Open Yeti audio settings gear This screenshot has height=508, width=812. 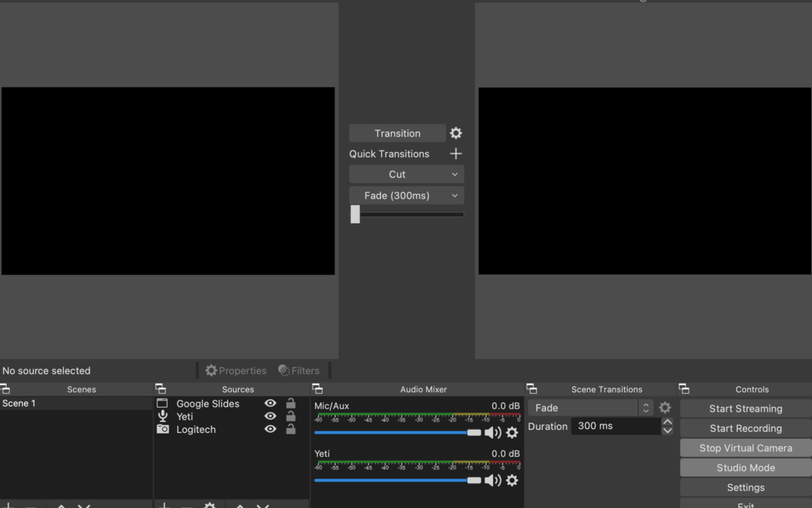[x=512, y=480]
